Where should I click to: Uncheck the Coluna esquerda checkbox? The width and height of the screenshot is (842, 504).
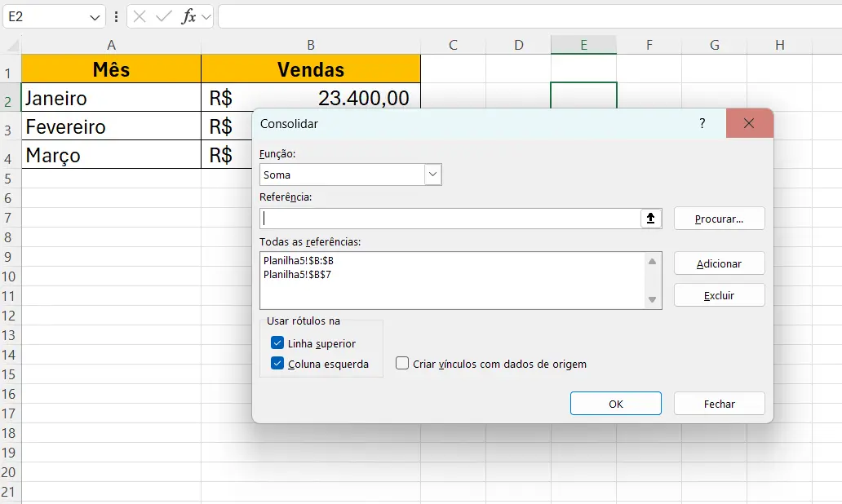click(277, 364)
